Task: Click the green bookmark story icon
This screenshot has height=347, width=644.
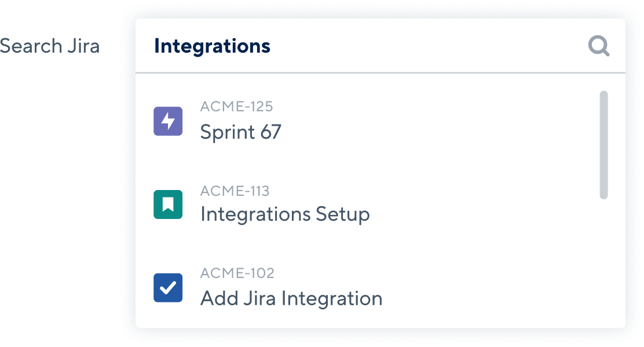Action: coord(168,204)
